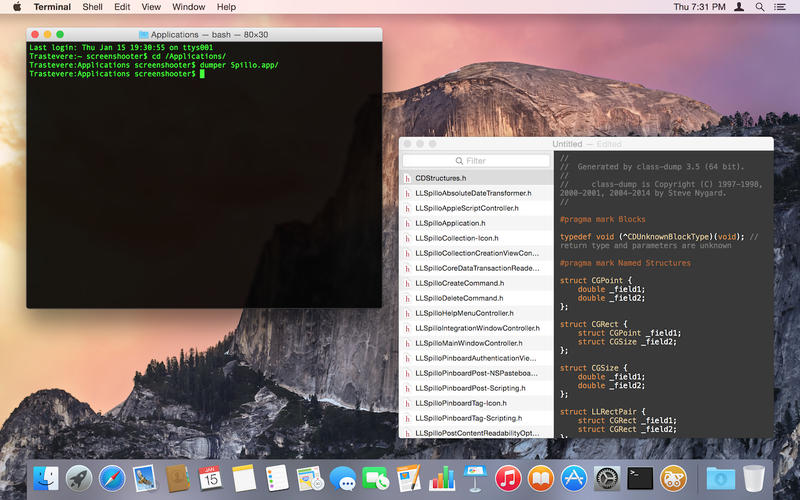This screenshot has width=800, height=500.
Task: Open the Window menu
Action: [x=188, y=7]
